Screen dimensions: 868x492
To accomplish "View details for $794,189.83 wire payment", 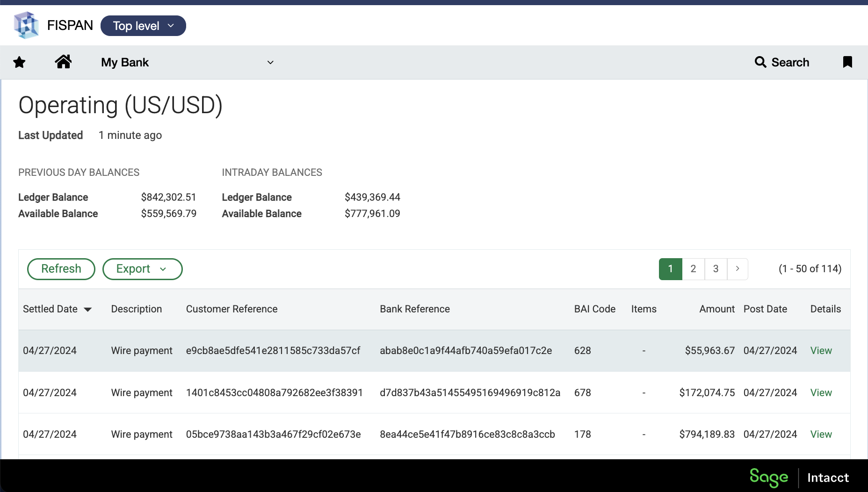I will point(821,434).
